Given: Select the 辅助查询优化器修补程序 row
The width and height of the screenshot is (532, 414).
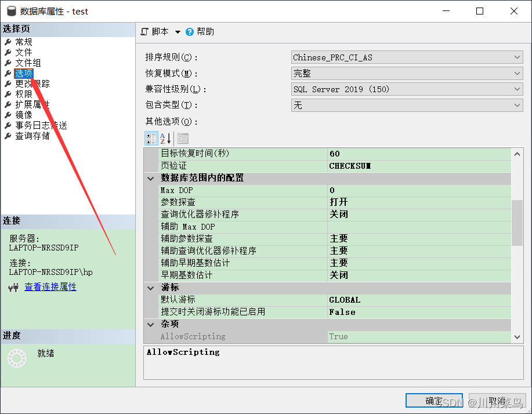Looking at the screenshot, I should tap(334, 251).
